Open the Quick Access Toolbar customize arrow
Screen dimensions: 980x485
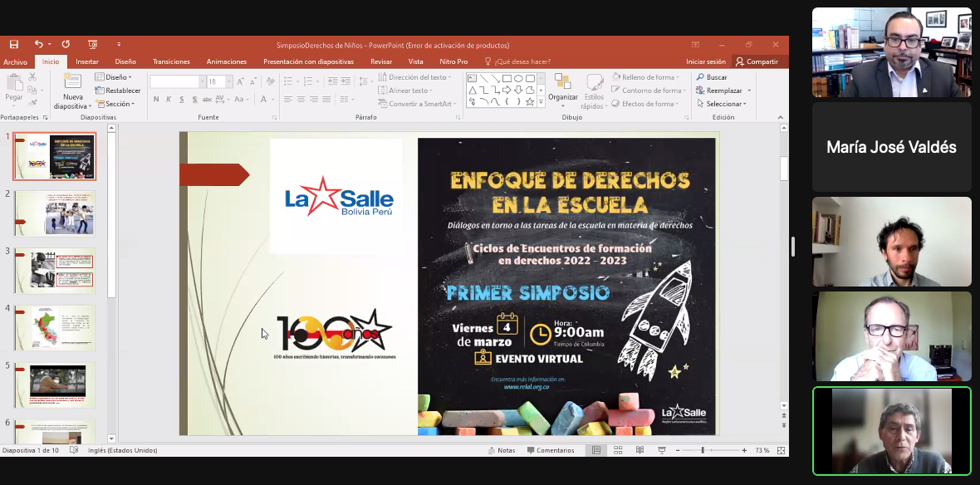pyautogui.click(x=119, y=44)
